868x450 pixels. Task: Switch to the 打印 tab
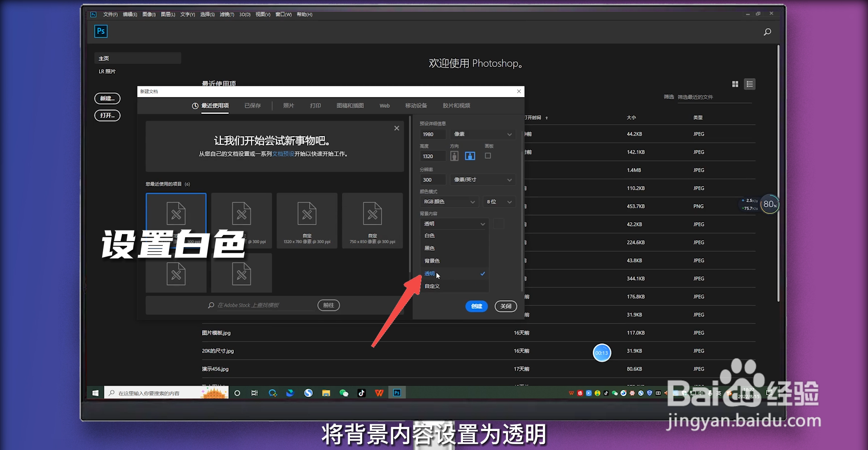[316, 105]
